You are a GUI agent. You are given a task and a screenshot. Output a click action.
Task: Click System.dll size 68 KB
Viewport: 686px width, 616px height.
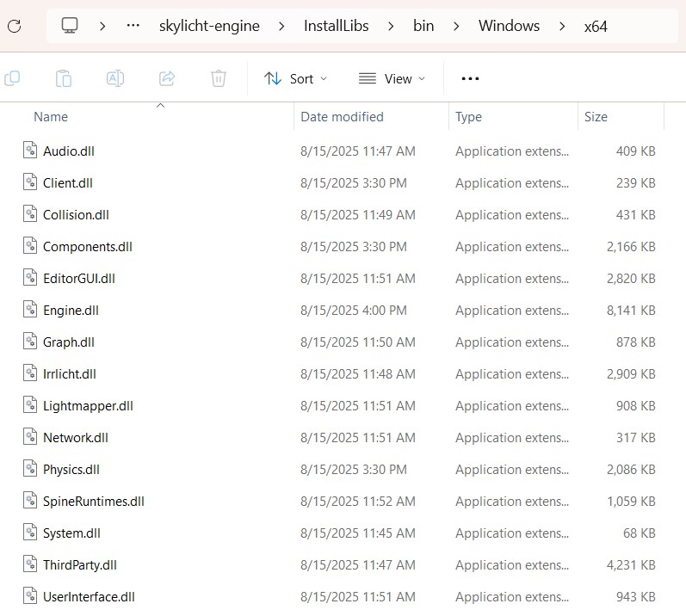coord(640,533)
